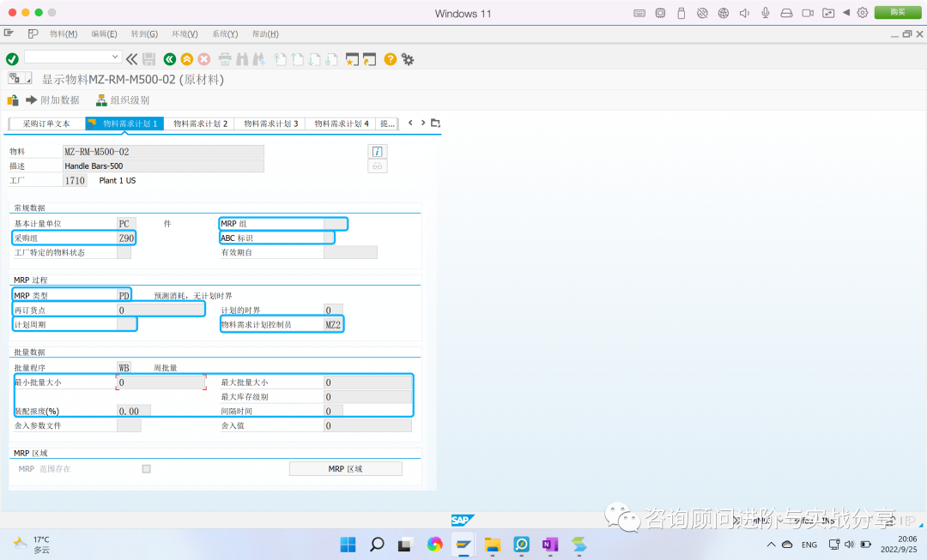
Task: Open Find with the binoculars icon
Action: pos(243,59)
